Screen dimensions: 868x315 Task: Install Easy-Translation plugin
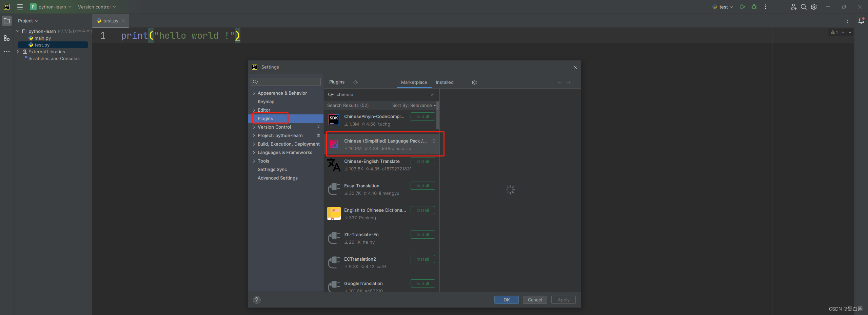(x=422, y=186)
